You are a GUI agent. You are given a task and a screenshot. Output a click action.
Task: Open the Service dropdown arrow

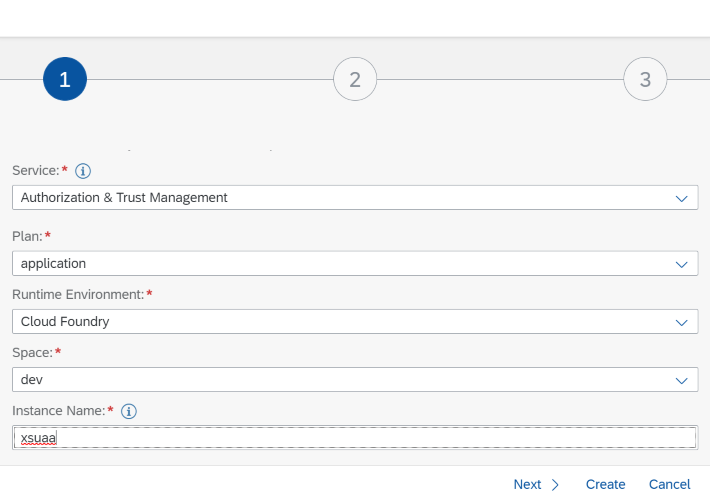click(681, 198)
